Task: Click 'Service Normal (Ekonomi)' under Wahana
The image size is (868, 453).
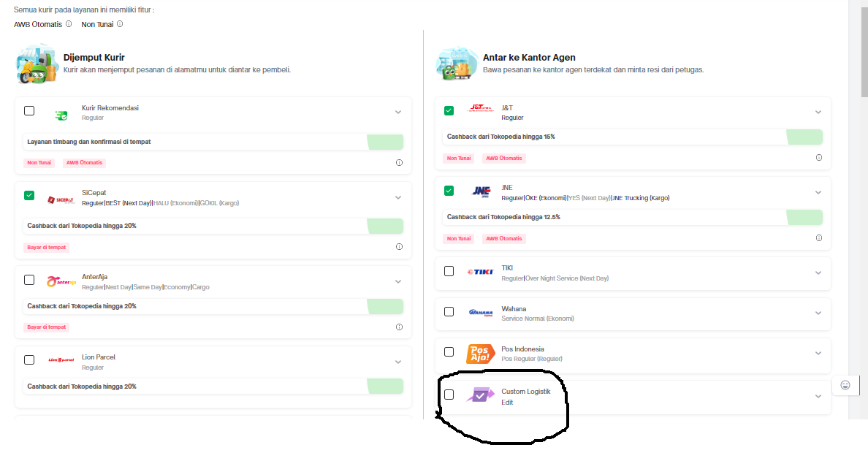Action: pyautogui.click(x=538, y=319)
